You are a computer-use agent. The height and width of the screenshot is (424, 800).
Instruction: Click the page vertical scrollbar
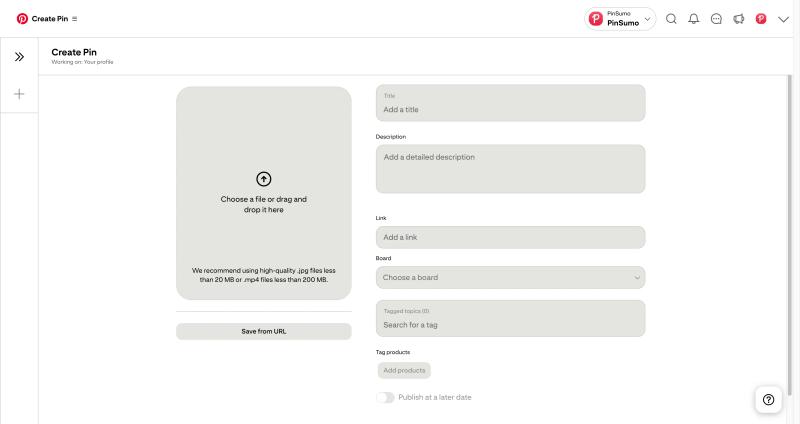click(x=790, y=235)
